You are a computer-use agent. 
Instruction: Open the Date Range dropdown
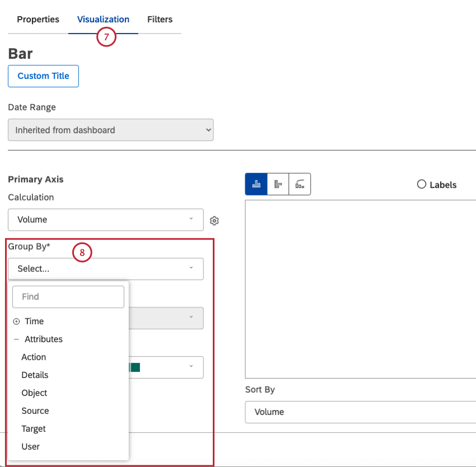coord(110,129)
